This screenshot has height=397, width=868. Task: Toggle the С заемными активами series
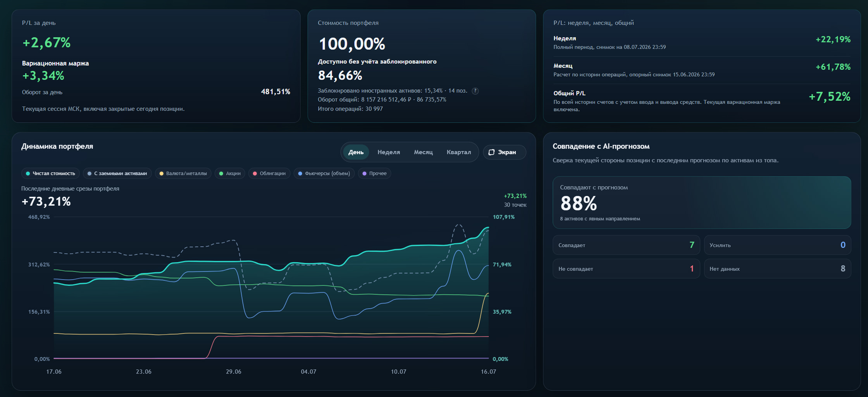117,174
